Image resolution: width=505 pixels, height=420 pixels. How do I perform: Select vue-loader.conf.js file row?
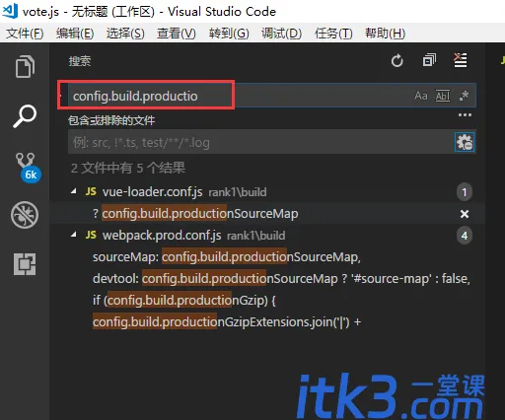267,191
